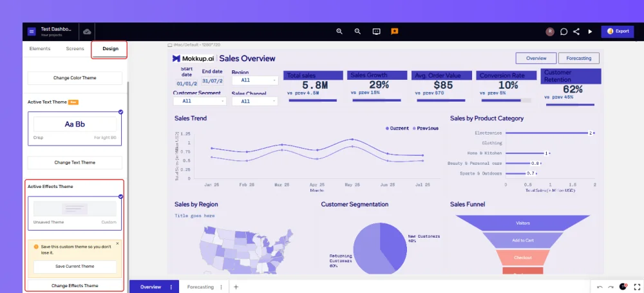Open the presentation screen icon

tap(376, 31)
